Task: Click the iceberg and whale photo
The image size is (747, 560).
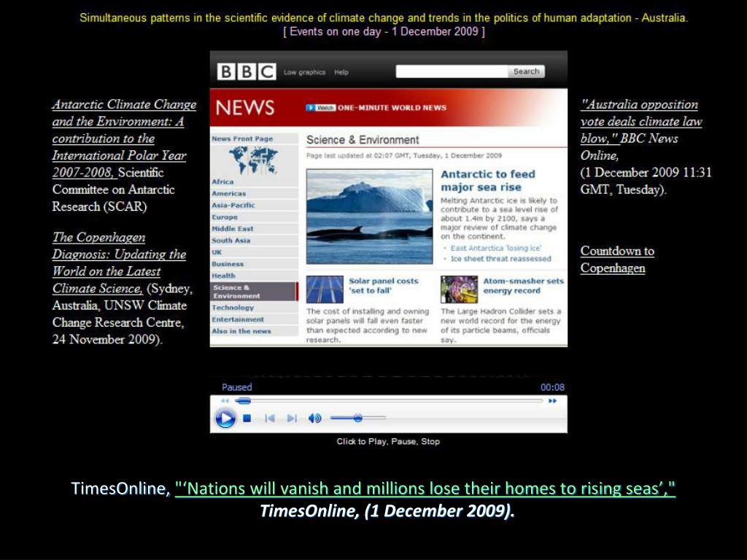Action: [369, 216]
